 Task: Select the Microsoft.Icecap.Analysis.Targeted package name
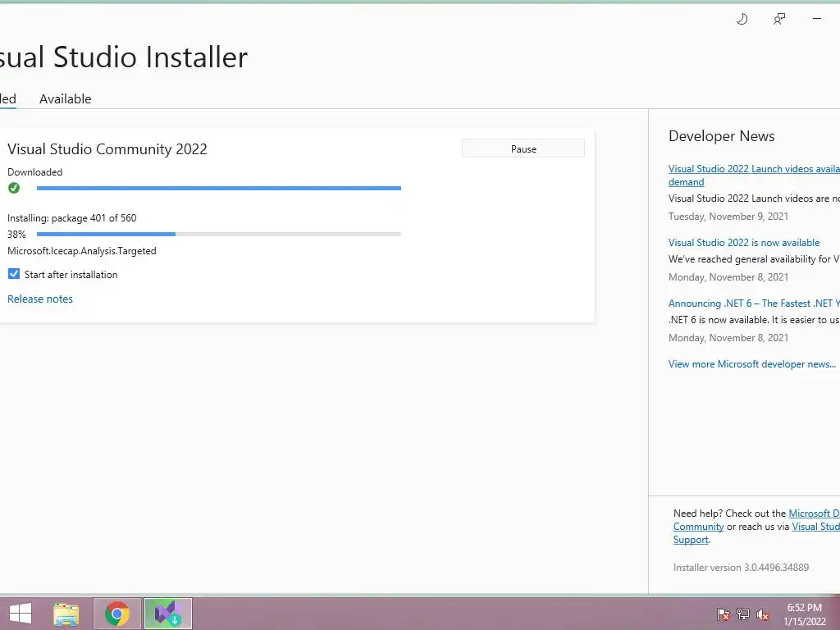click(x=82, y=251)
